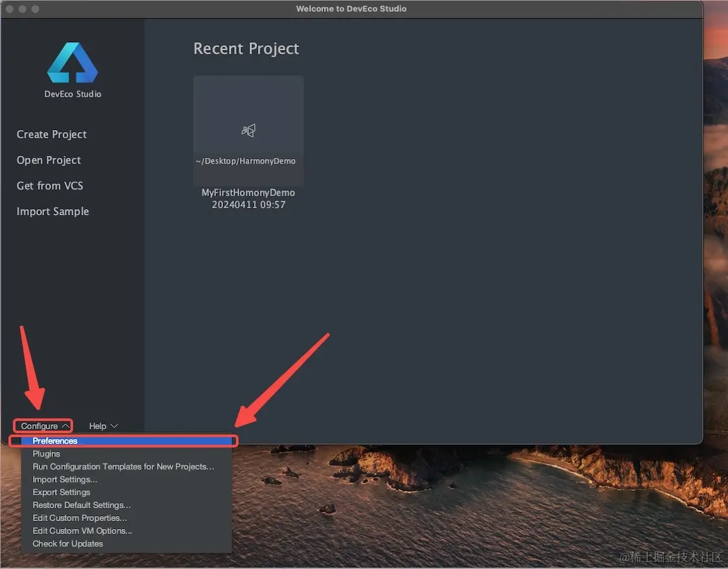Open the ~/Desktop/HarmonyDemo project thumbnail

248,131
